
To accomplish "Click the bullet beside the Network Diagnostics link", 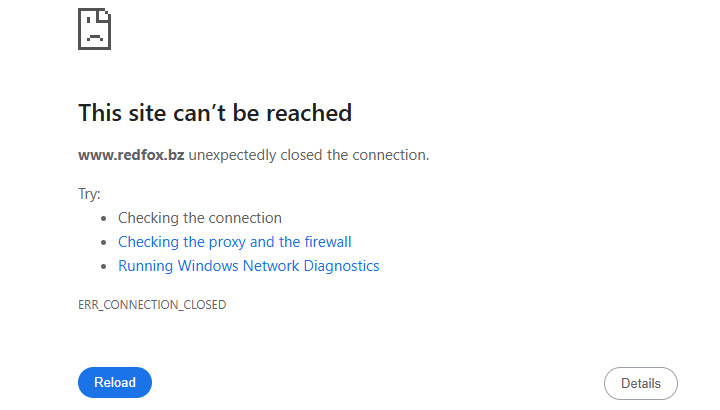I will [104, 266].
